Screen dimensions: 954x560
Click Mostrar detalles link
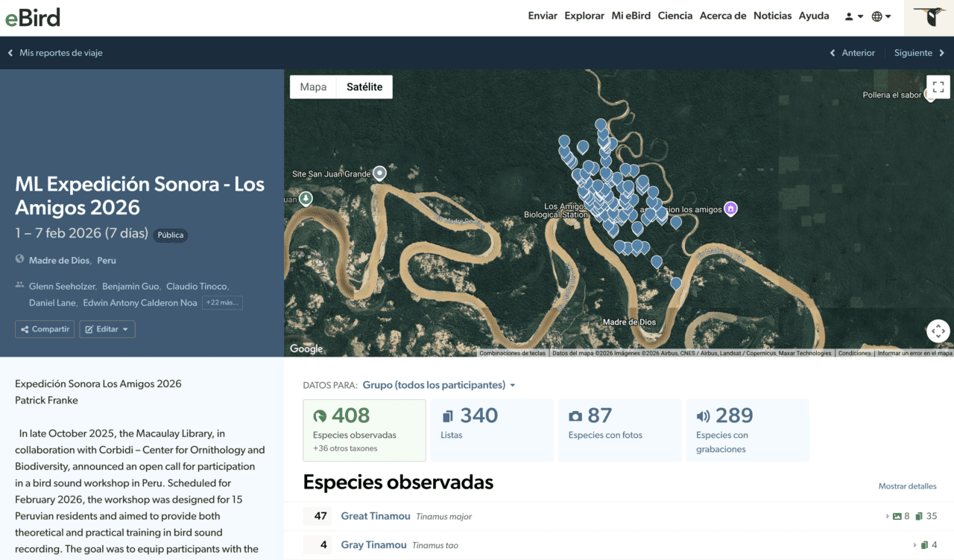pyautogui.click(x=907, y=486)
